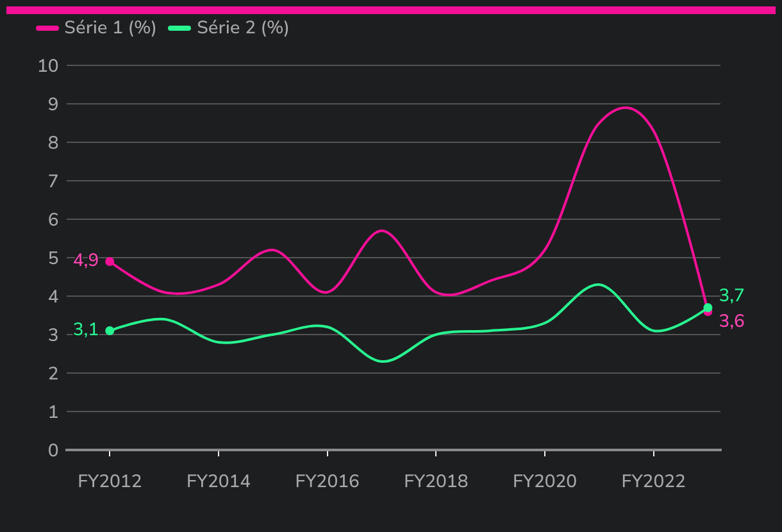The width and height of the screenshot is (782, 532).
Task: Click the pink line's highest peak
Action: pyautogui.click(x=626, y=108)
